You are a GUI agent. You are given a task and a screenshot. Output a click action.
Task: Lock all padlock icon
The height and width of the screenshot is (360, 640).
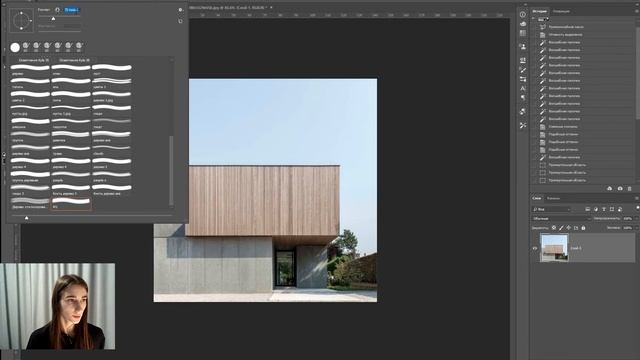[x=583, y=228]
